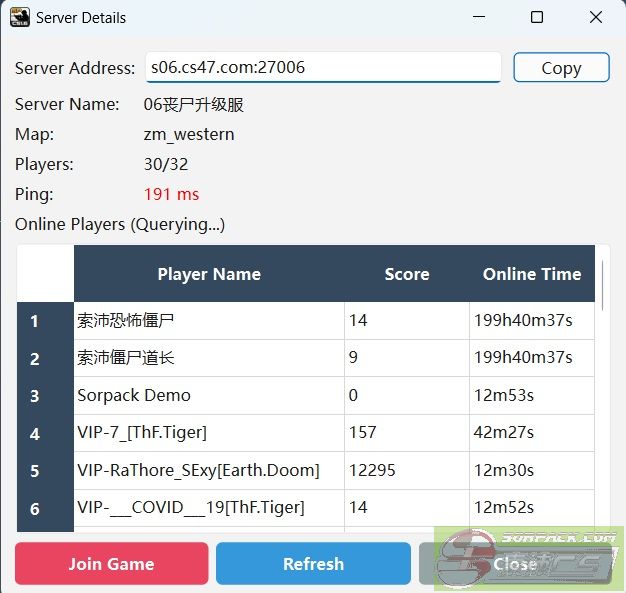Click the gray Close button
626x593 pixels.
click(514, 564)
